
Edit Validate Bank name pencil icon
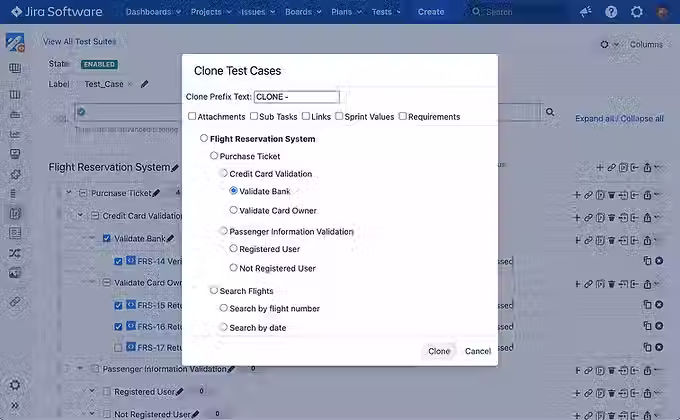tap(170, 238)
